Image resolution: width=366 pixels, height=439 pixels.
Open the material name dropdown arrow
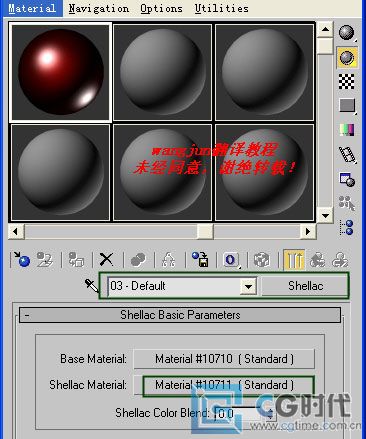[249, 286]
